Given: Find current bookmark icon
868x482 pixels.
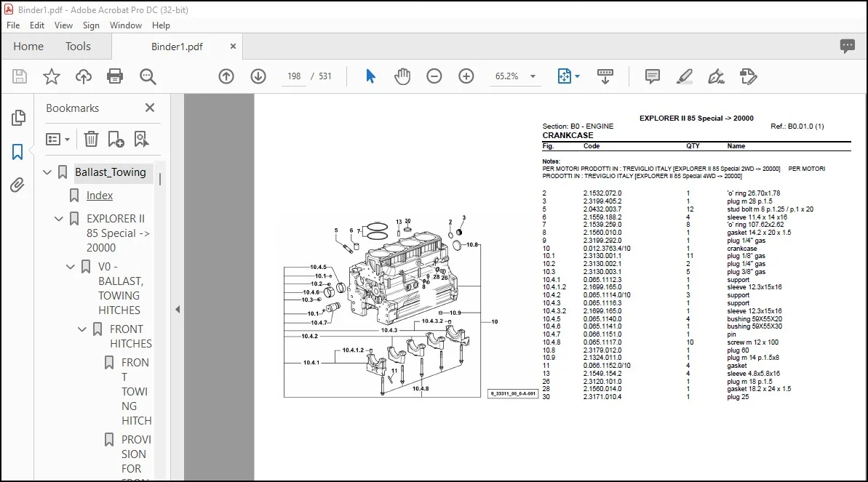Looking at the screenshot, I should click(141, 139).
